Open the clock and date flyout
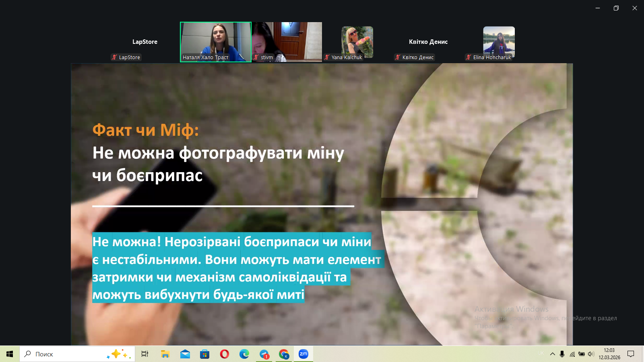 [609, 354]
